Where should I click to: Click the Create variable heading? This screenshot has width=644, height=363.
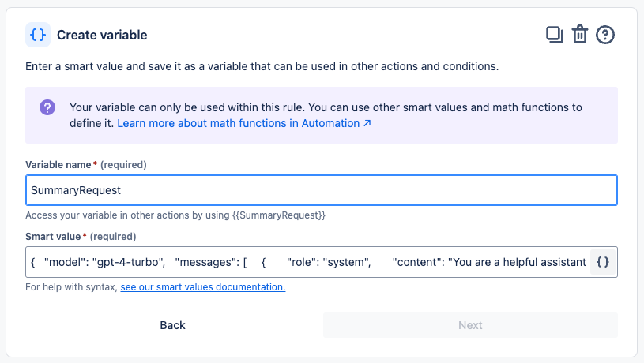[102, 35]
